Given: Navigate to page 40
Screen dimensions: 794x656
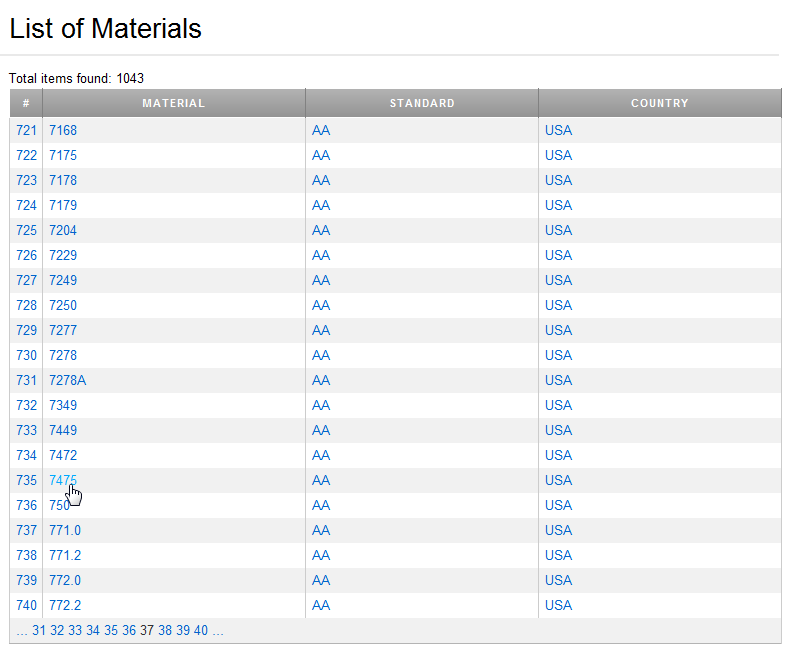Looking at the screenshot, I should pyautogui.click(x=201, y=630).
